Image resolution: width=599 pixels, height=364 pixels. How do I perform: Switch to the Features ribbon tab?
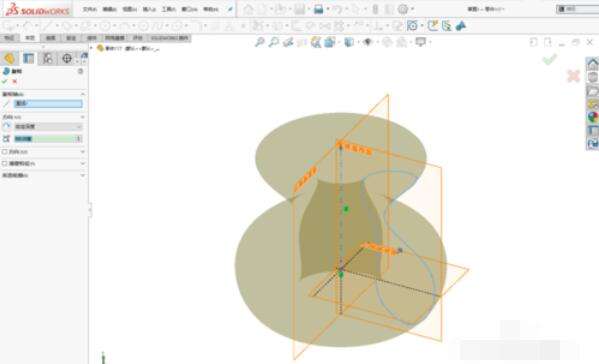9,38
